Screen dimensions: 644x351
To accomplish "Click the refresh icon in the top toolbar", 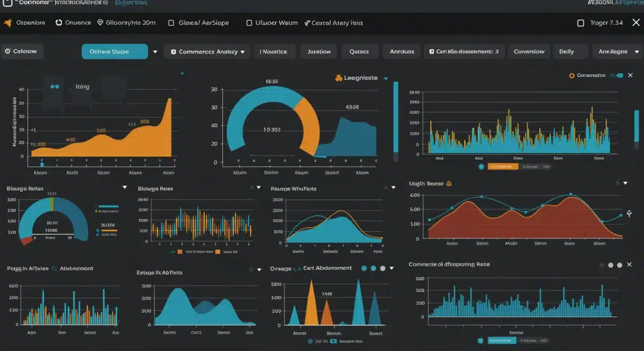I will tap(57, 23).
